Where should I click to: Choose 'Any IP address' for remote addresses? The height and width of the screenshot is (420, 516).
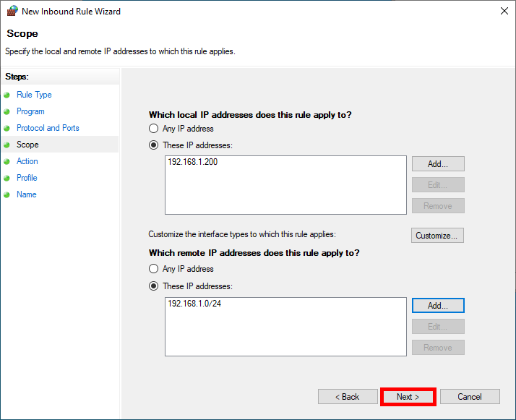[153, 269]
